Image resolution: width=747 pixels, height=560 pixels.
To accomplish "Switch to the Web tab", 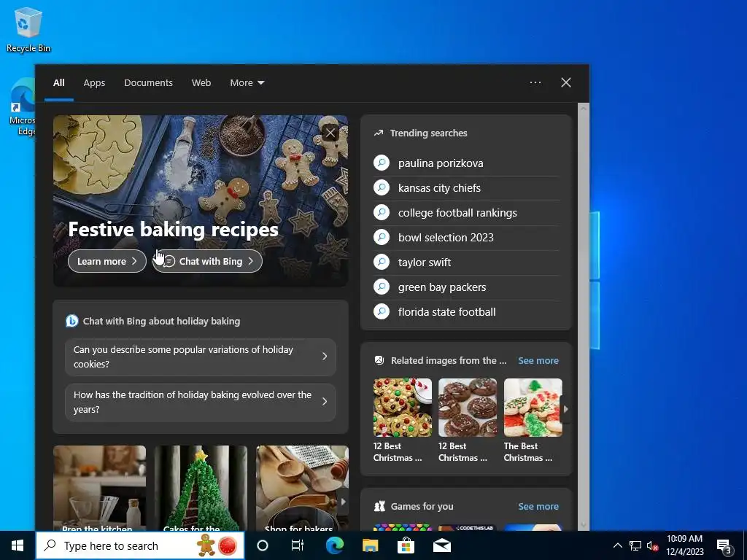I will pos(201,83).
